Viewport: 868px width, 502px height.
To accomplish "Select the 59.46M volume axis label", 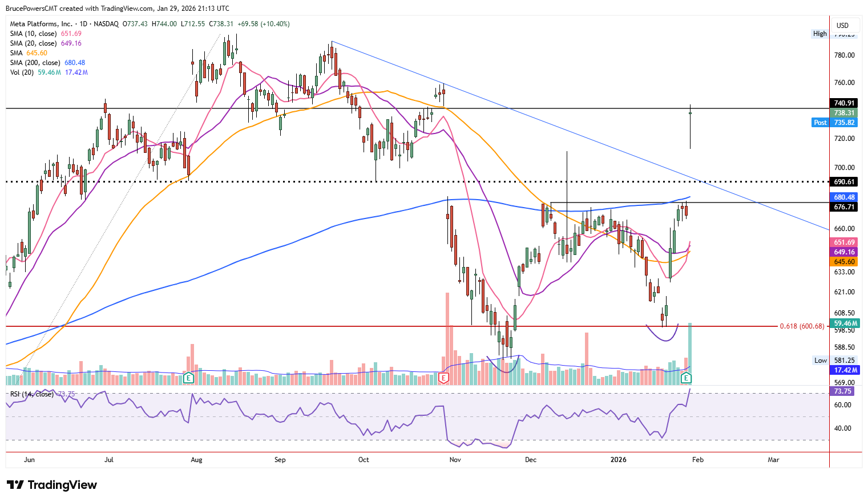I will point(844,323).
